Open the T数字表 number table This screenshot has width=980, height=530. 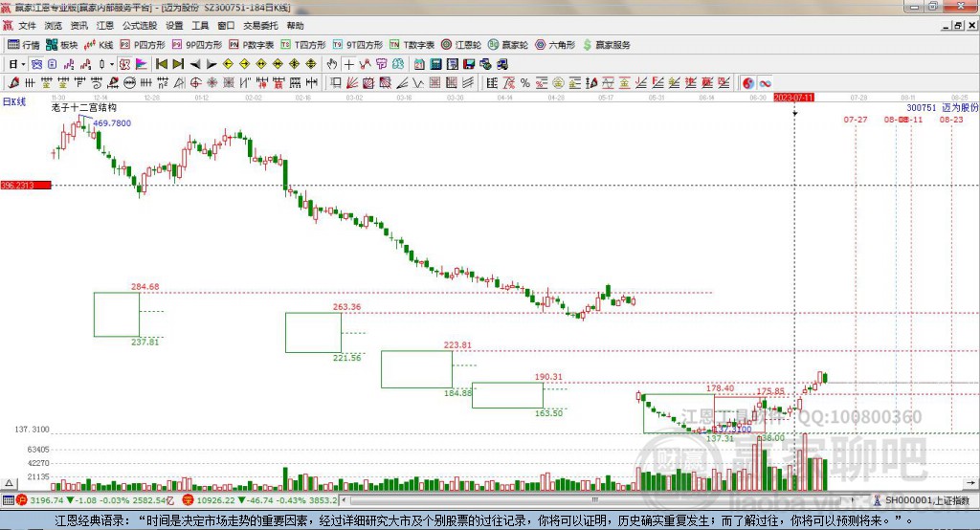tap(412, 45)
